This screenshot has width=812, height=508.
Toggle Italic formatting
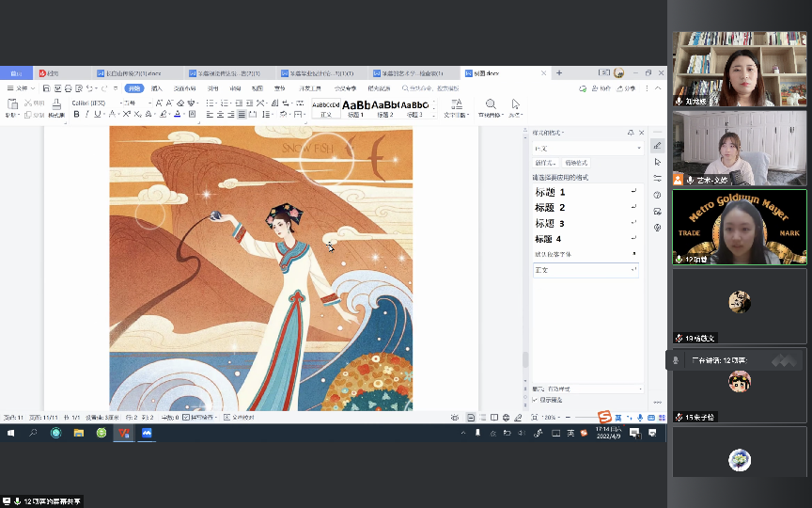pyautogui.click(x=86, y=114)
